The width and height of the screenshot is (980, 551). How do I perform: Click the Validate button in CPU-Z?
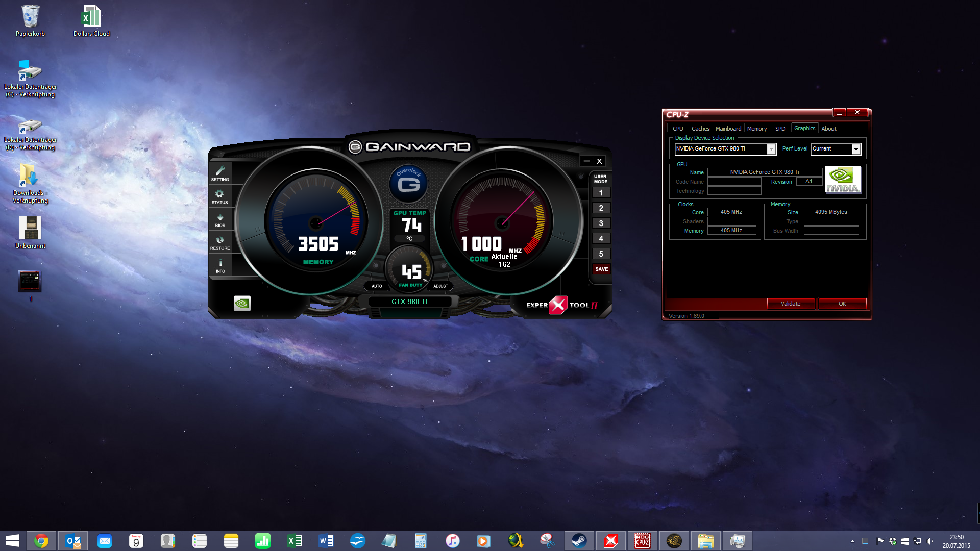[791, 304]
